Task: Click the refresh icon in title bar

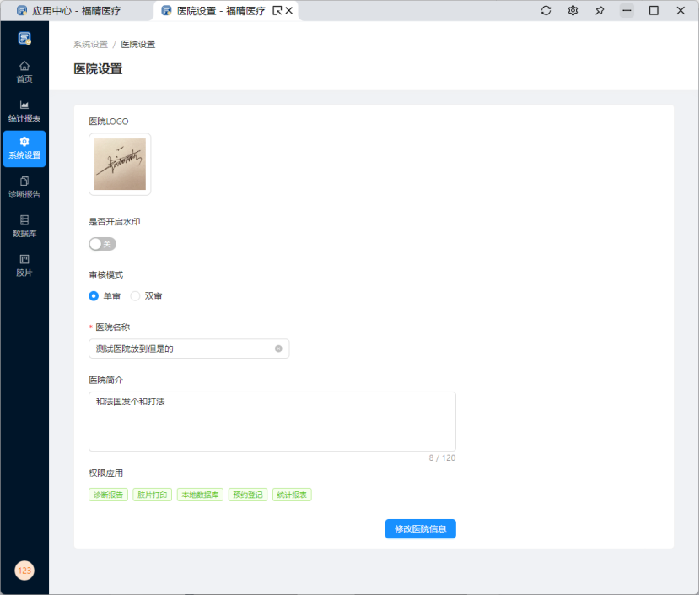Action: pyautogui.click(x=546, y=11)
